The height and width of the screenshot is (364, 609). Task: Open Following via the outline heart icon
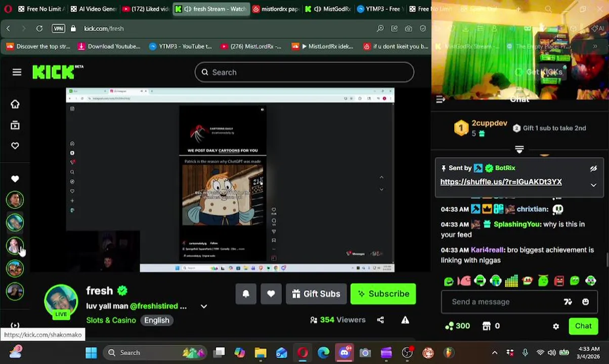point(15,146)
